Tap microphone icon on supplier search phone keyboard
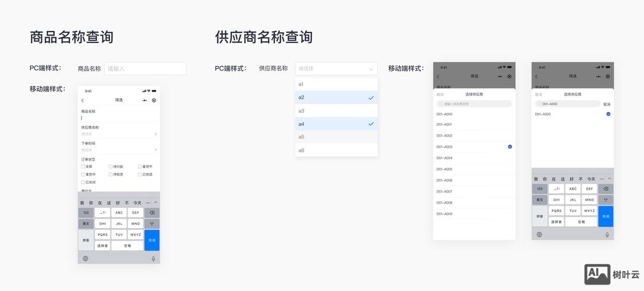This screenshot has width=644, height=291. [x=607, y=235]
